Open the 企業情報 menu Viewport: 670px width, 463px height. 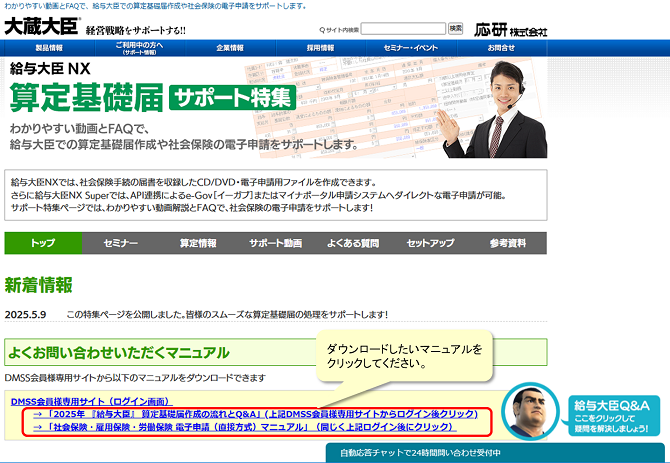click(230, 48)
